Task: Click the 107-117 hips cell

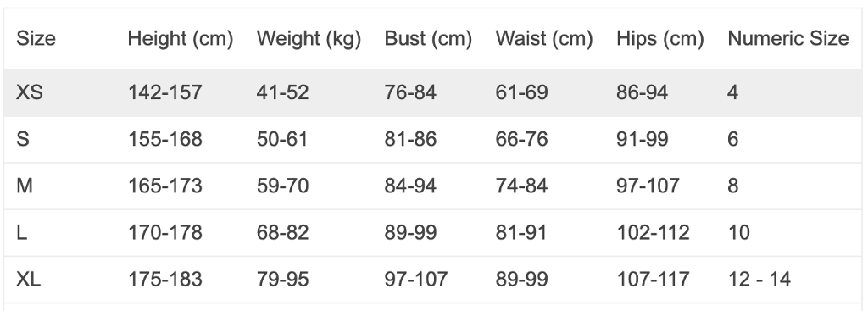Action: (x=654, y=279)
